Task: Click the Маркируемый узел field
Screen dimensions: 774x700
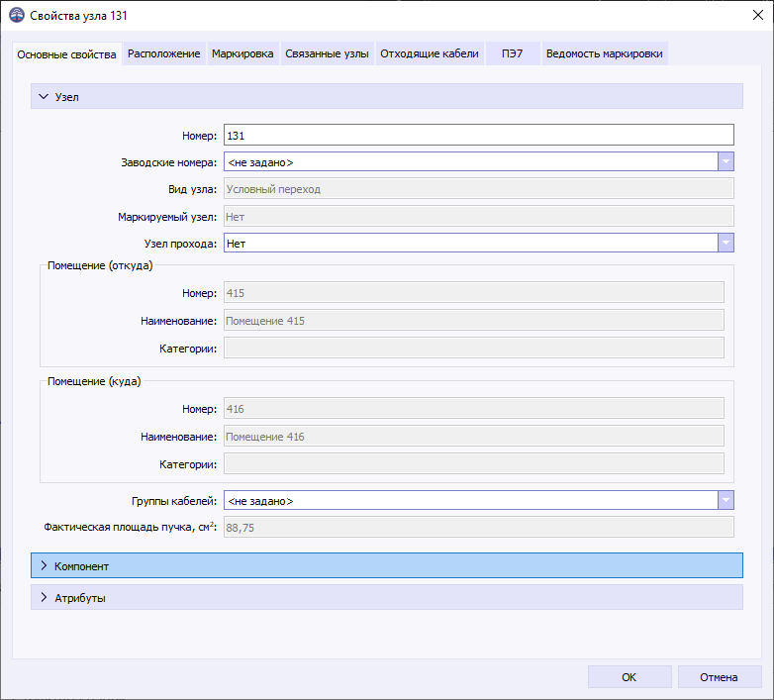Action: pos(479,216)
